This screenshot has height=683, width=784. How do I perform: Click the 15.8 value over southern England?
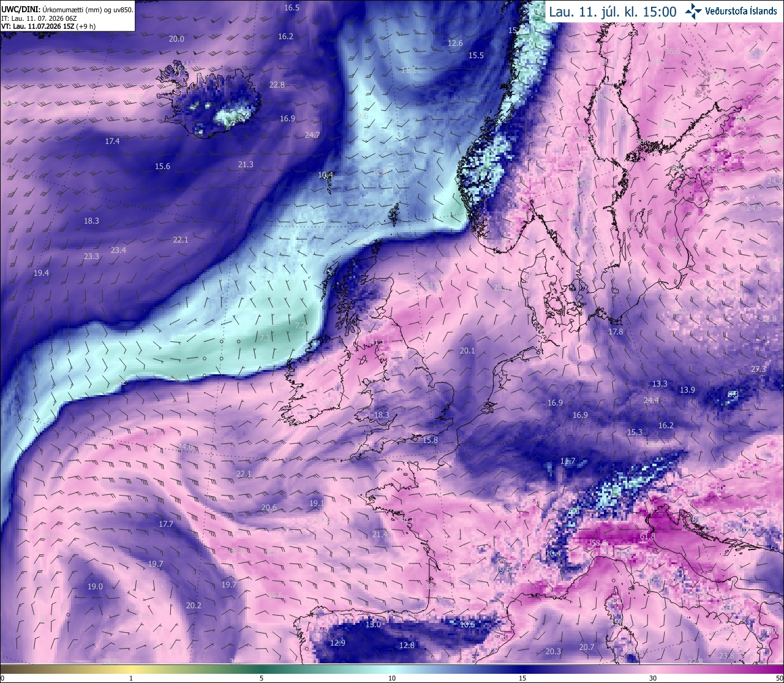coord(431,440)
